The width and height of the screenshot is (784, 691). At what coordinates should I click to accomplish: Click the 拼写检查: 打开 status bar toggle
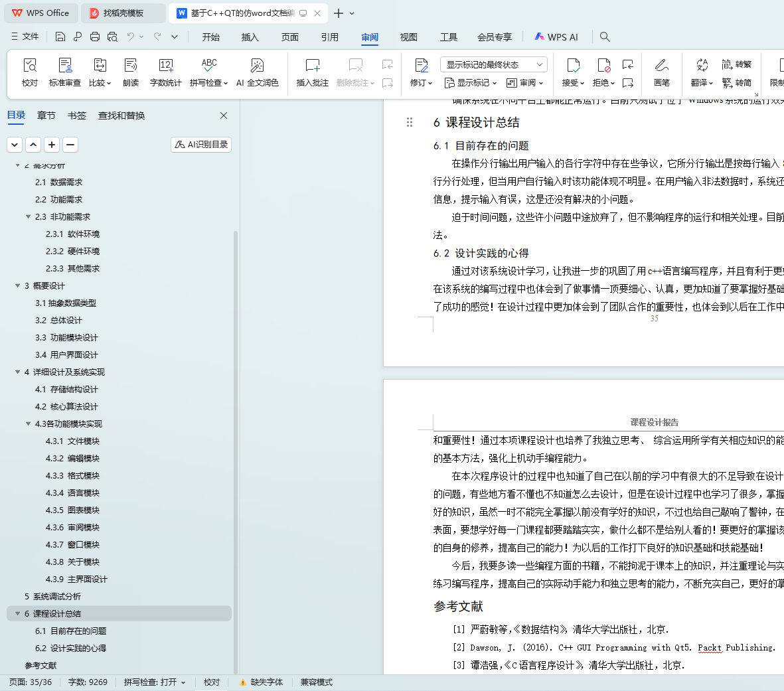pos(155,682)
